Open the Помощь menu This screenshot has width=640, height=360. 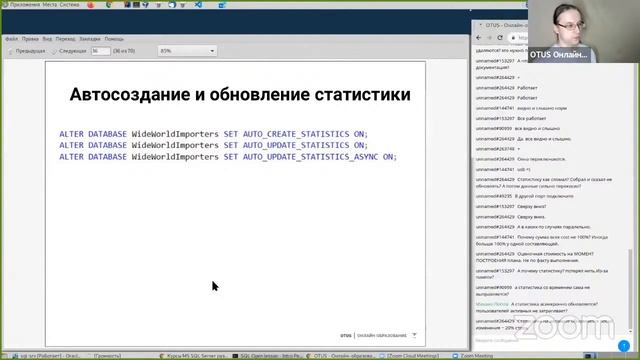pos(114,39)
